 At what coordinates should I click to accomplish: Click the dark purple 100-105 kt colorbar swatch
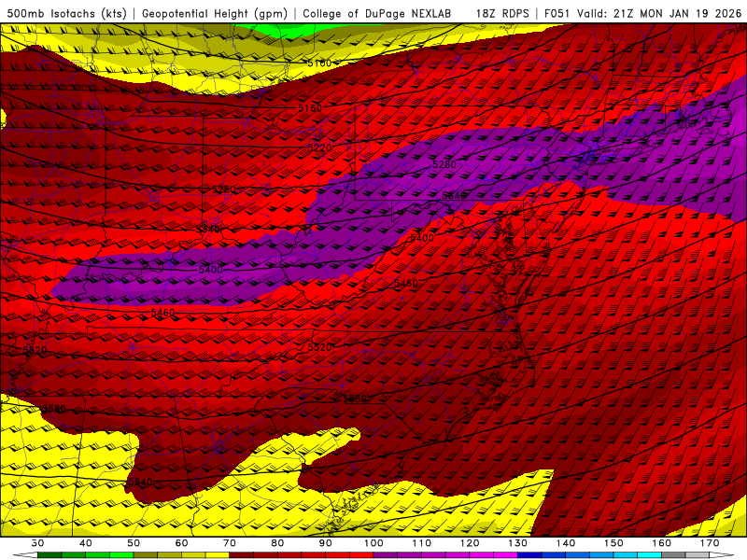click(386, 555)
